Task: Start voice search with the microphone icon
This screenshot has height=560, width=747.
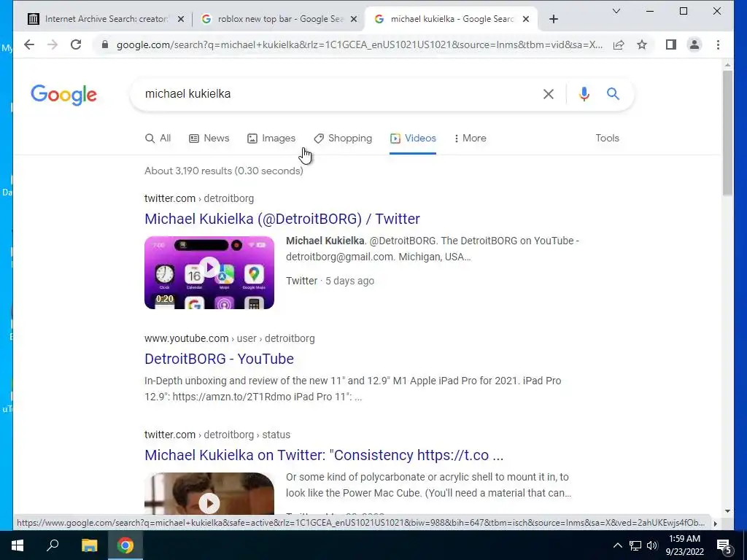Action: (584, 94)
